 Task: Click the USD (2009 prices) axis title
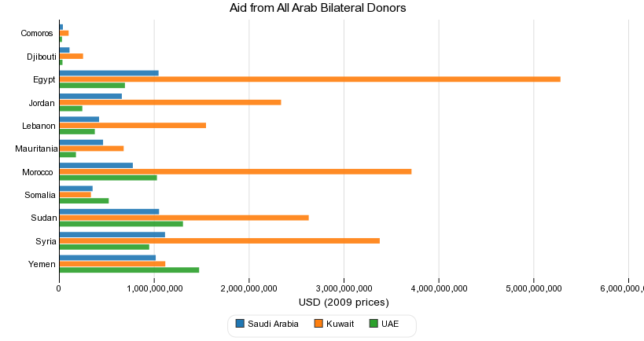(344, 302)
